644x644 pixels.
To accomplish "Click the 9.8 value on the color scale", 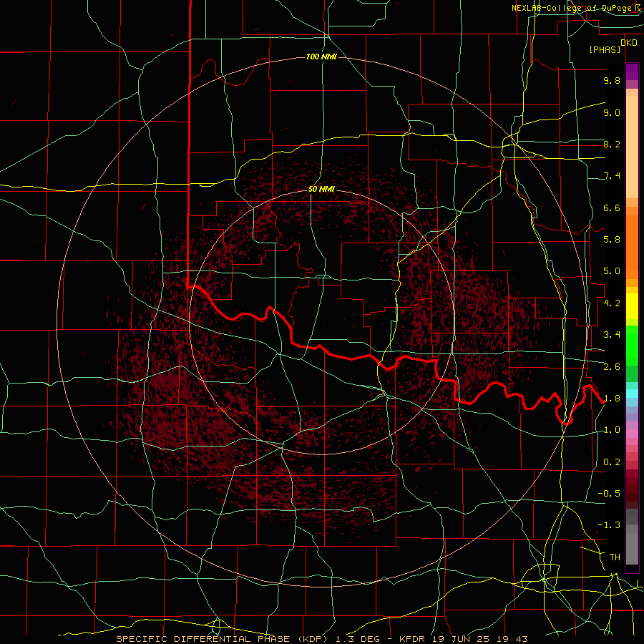I will coord(612,80).
